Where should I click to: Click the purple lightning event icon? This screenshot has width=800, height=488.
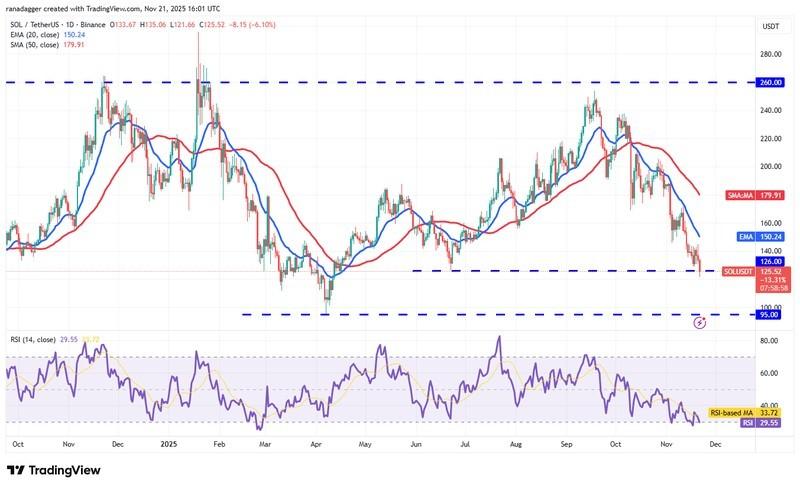700,323
